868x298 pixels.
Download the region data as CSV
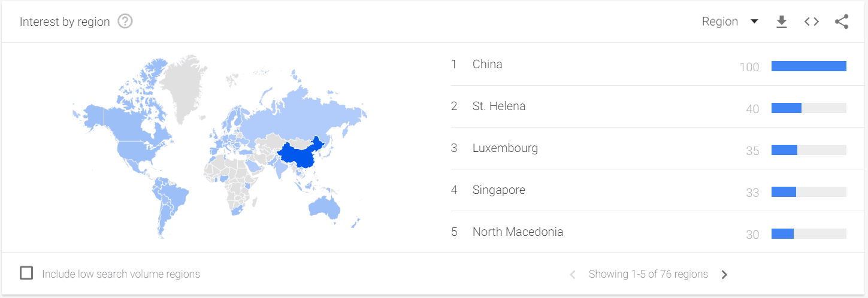click(x=781, y=22)
